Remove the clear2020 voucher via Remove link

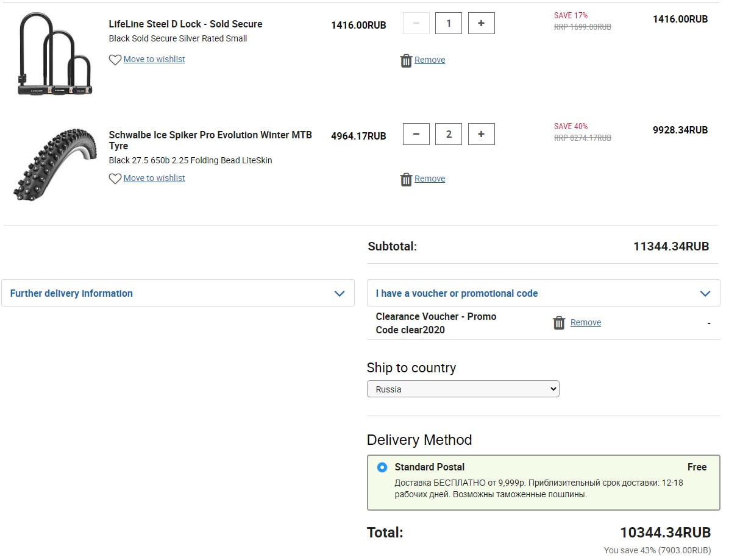tap(586, 322)
